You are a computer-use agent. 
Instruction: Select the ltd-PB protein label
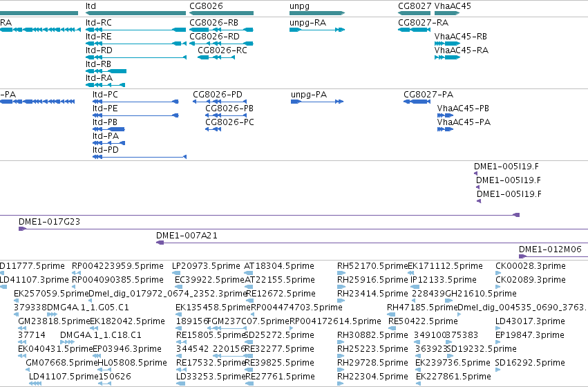tap(105, 122)
